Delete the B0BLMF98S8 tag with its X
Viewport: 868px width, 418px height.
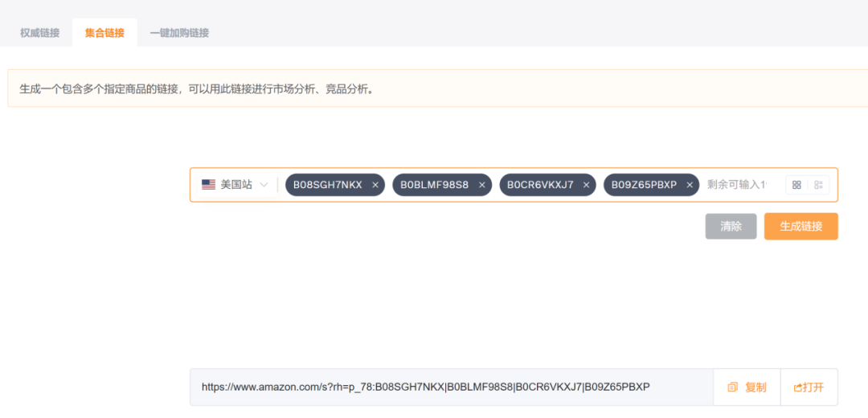pyautogui.click(x=482, y=185)
